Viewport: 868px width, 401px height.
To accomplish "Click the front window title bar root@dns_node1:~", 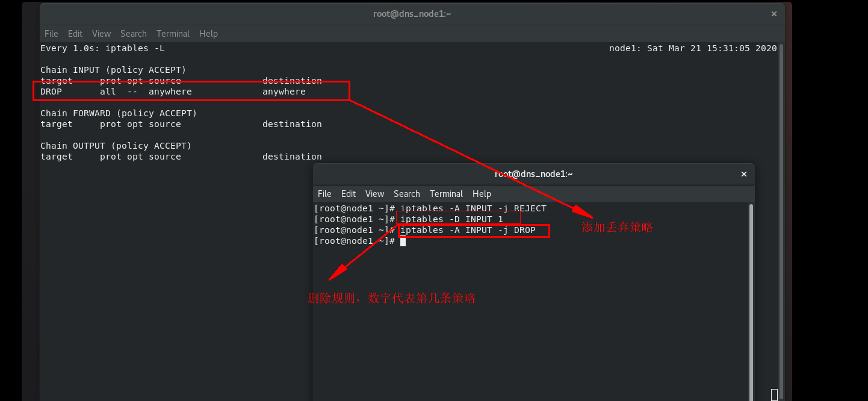I will click(533, 174).
